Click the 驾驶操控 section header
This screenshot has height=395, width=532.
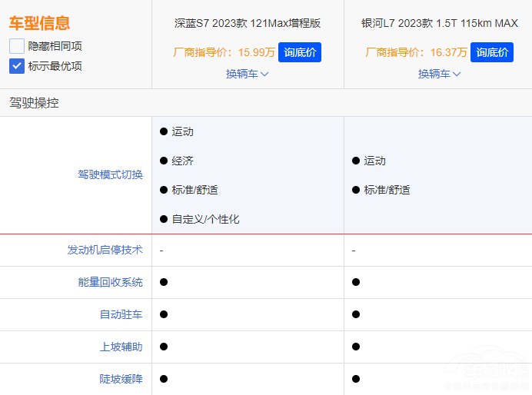34,102
